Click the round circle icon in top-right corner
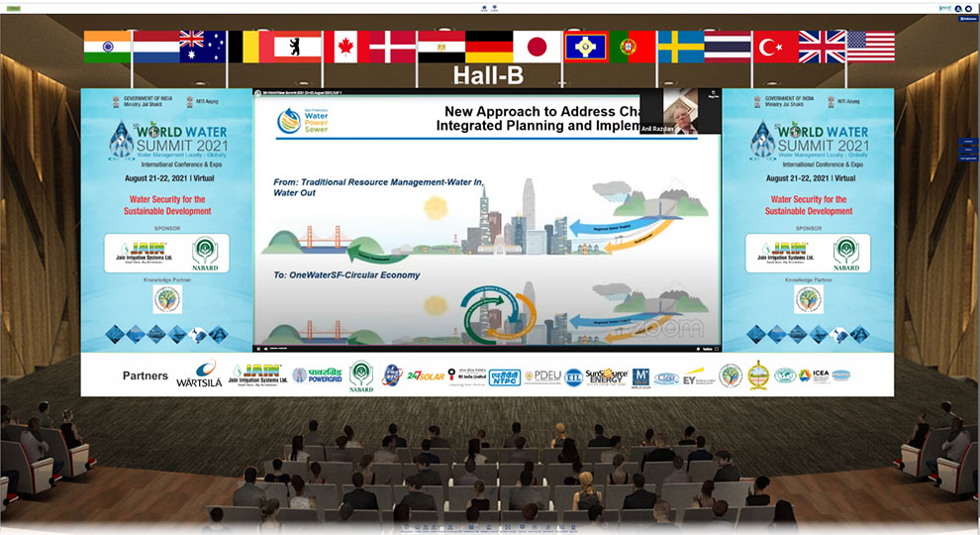 [x=969, y=8]
